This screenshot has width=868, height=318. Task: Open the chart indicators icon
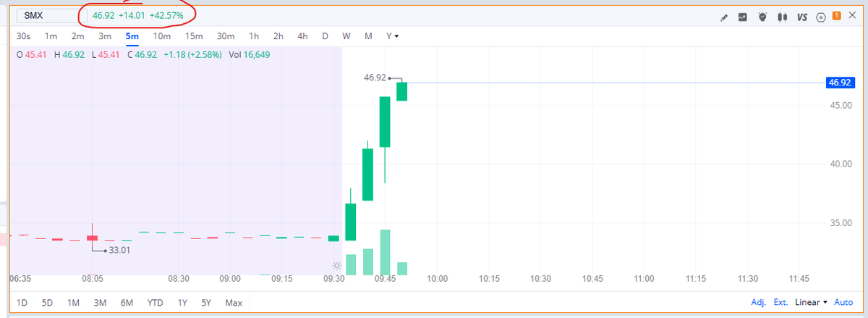(743, 17)
